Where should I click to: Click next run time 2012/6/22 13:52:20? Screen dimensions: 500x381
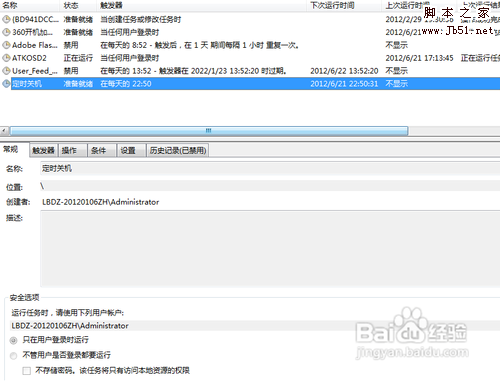tap(344, 71)
